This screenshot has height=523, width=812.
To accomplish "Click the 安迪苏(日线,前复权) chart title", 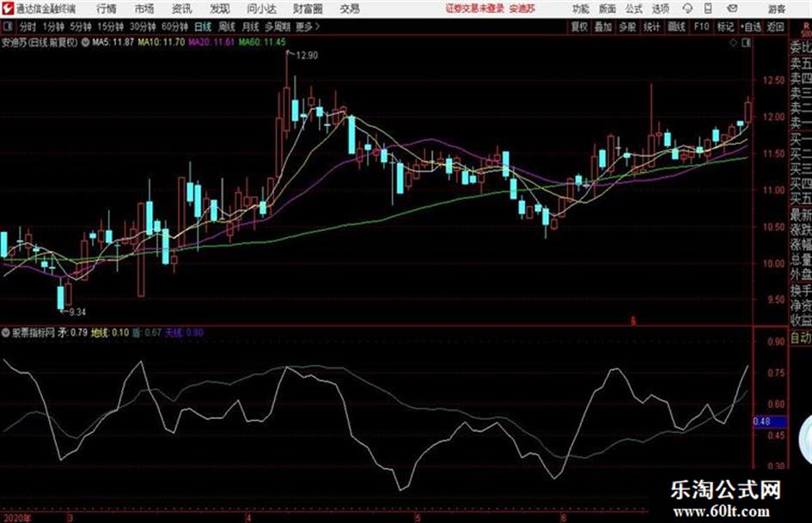I will (40, 42).
